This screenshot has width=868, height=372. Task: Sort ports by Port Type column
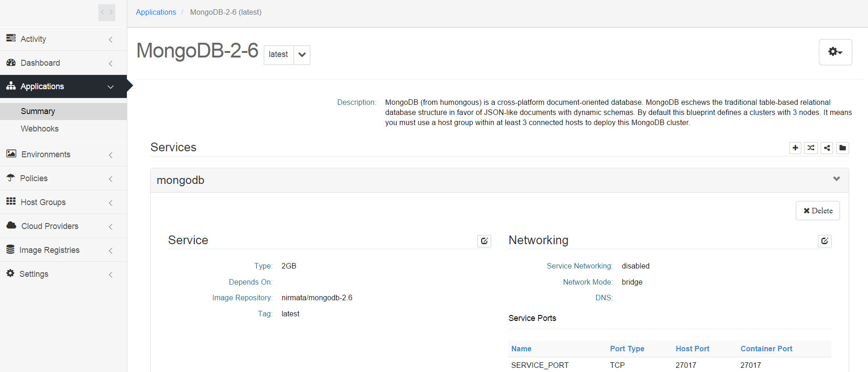(627, 349)
